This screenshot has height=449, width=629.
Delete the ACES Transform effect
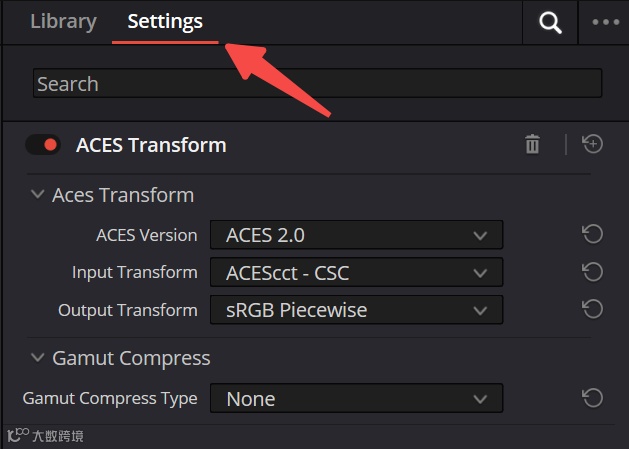click(532, 145)
